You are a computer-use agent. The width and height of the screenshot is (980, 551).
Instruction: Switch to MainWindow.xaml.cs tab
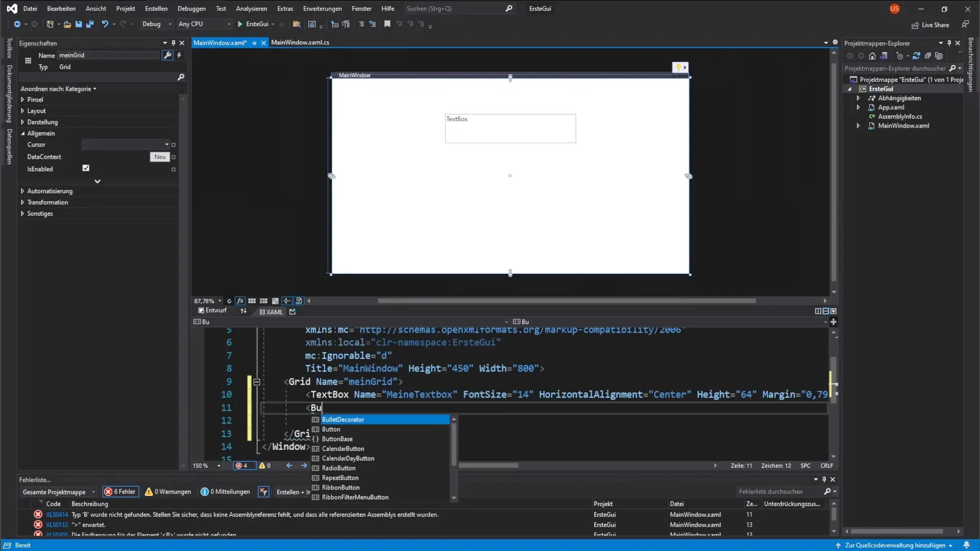click(x=300, y=42)
